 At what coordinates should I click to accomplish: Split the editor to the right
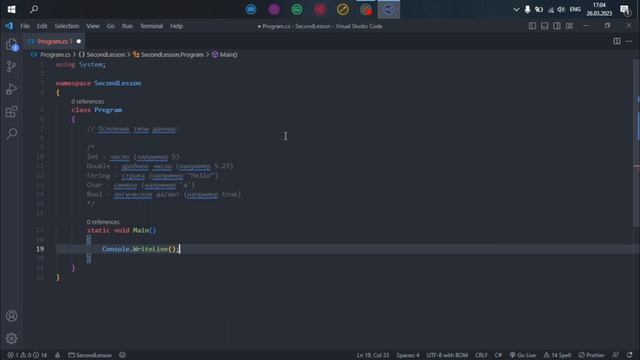coord(617,41)
